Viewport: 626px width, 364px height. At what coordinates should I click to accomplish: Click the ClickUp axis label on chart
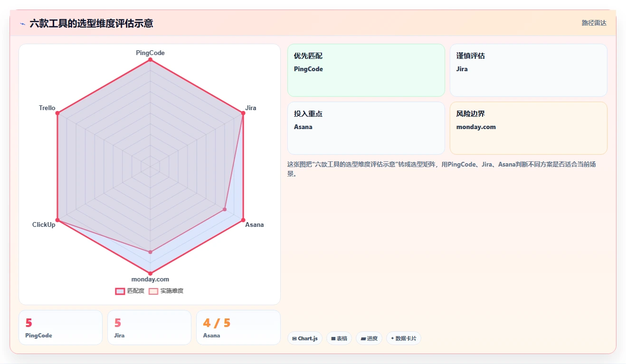pos(44,224)
